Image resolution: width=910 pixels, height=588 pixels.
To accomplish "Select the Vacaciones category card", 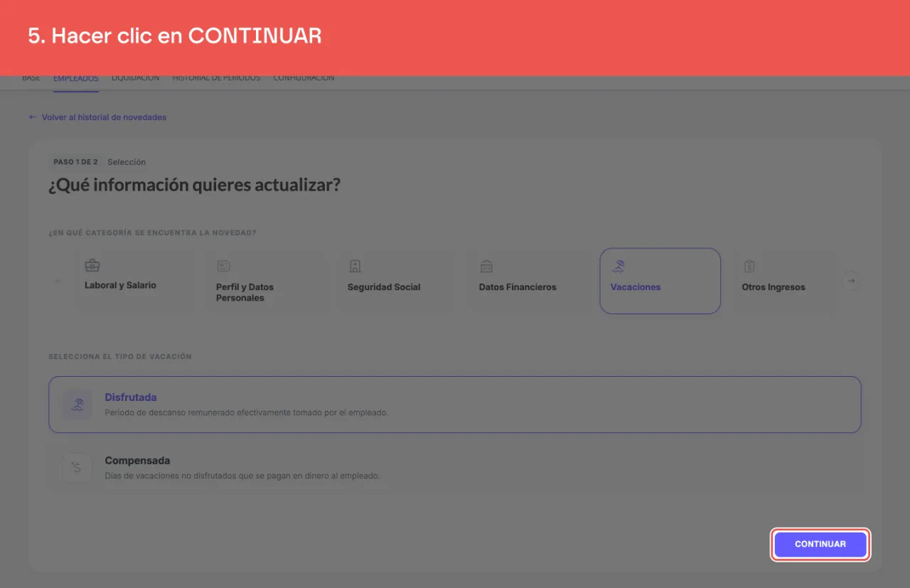I will coord(660,280).
